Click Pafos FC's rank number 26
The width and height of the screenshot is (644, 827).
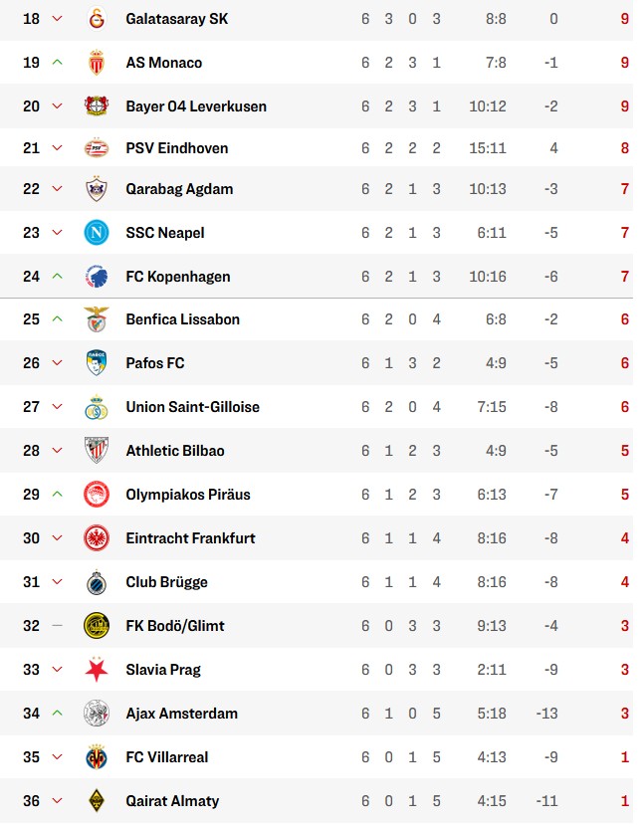(31, 363)
